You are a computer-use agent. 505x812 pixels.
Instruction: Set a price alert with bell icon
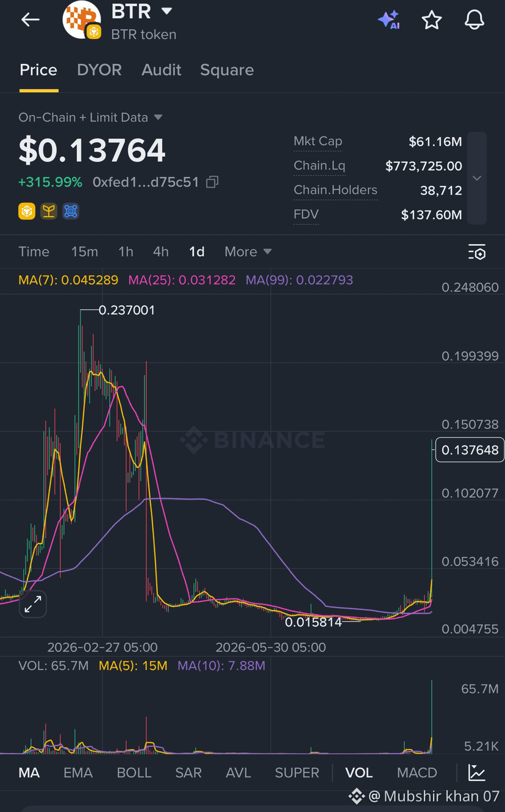(x=475, y=20)
